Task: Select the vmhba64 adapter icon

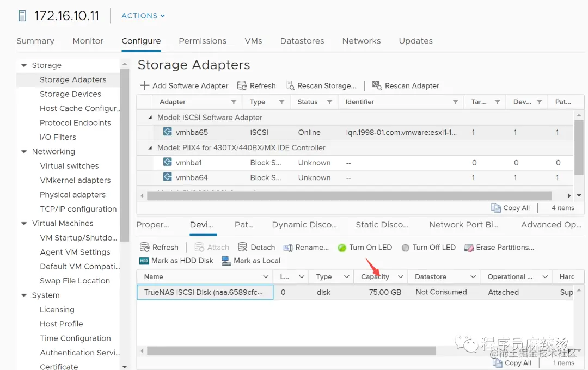Action: [167, 177]
